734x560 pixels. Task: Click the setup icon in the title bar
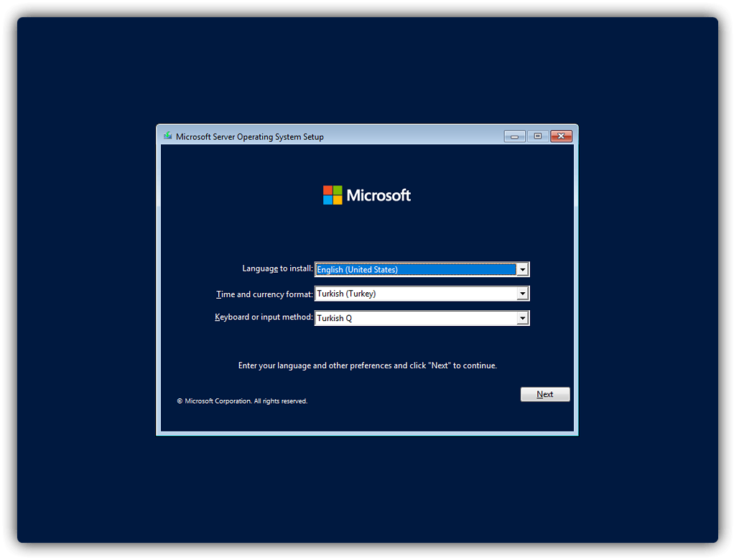[x=167, y=136]
